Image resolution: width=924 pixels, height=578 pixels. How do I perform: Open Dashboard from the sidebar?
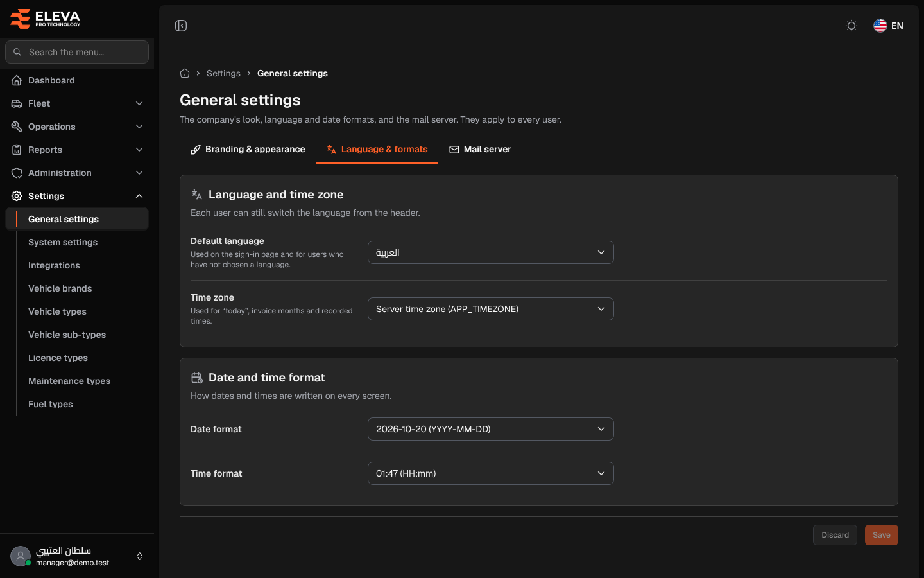77,80
